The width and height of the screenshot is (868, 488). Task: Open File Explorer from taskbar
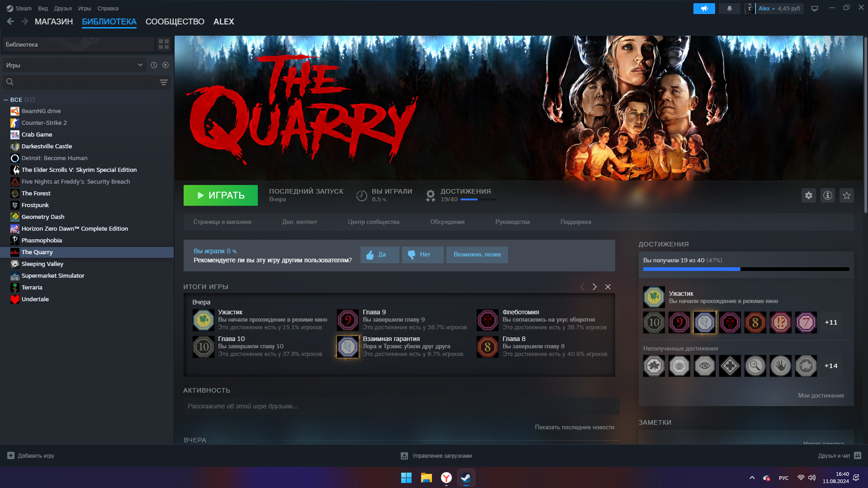tap(426, 478)
